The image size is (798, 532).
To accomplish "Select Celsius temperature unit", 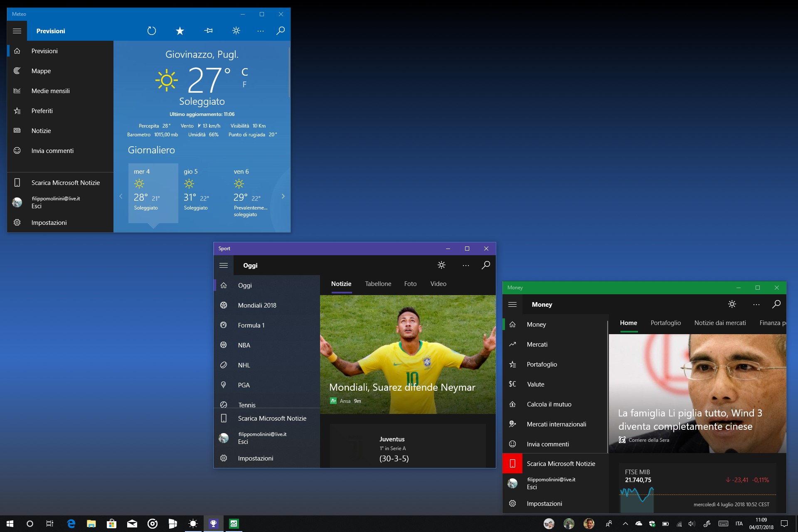I will 245,72.
